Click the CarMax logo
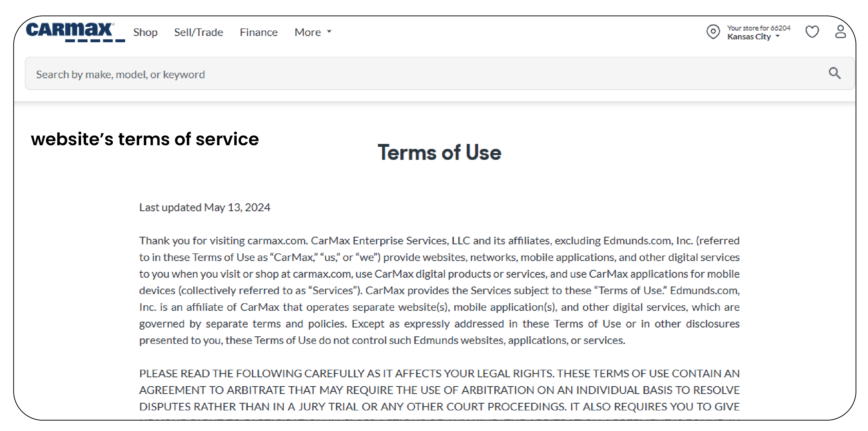 (x=76, y=32)
